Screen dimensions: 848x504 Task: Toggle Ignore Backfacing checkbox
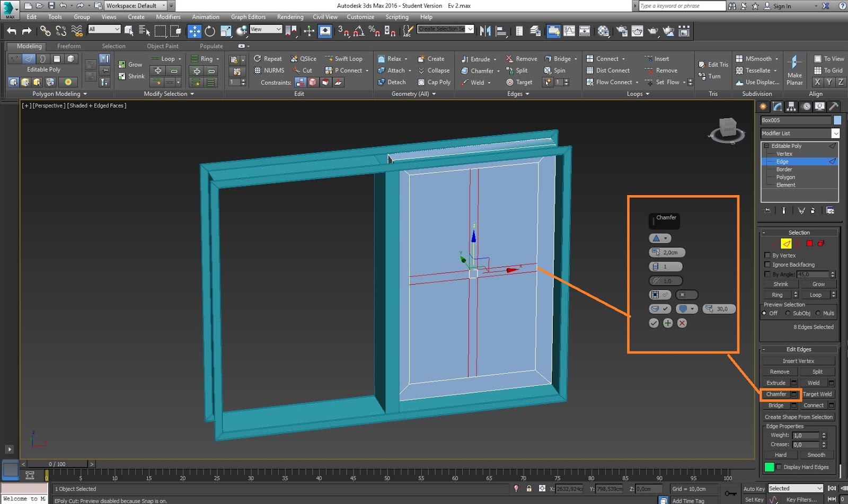[767, 264]
